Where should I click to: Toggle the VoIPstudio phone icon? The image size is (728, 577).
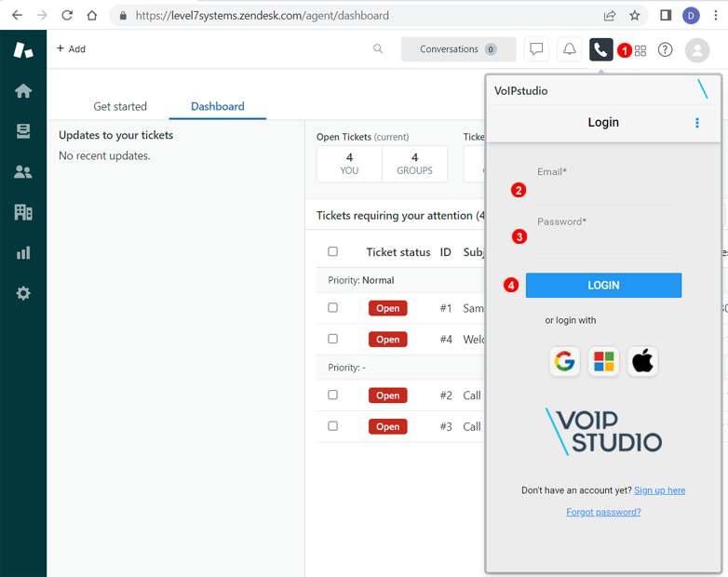click(600, 49)
